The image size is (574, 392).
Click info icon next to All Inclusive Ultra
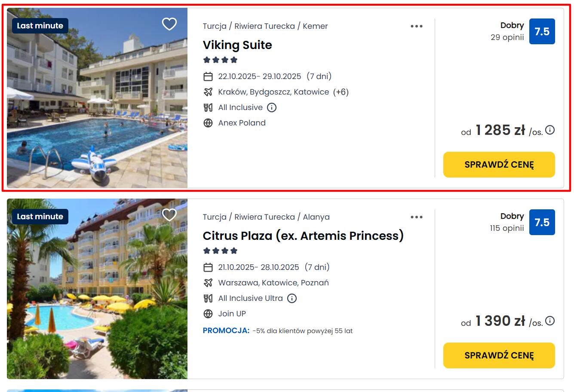(x=292, y=298)
